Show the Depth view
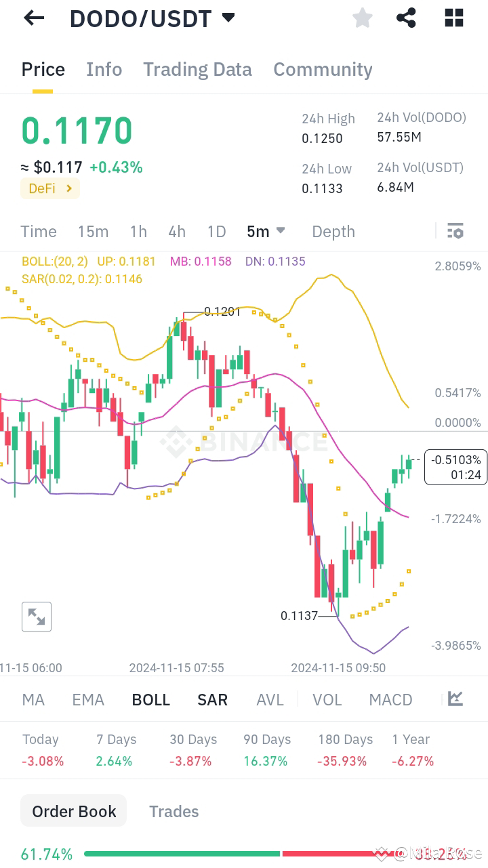 [x=333, y=231]
